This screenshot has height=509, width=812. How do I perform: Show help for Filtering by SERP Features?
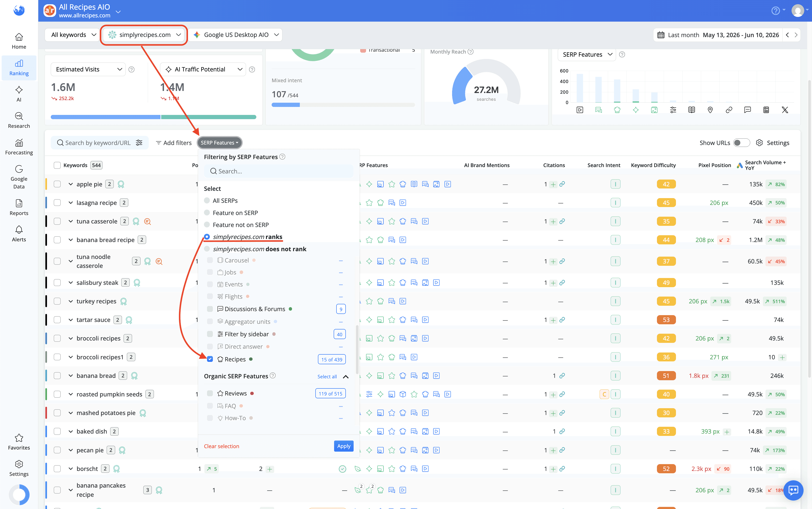[x=282, y=157]
